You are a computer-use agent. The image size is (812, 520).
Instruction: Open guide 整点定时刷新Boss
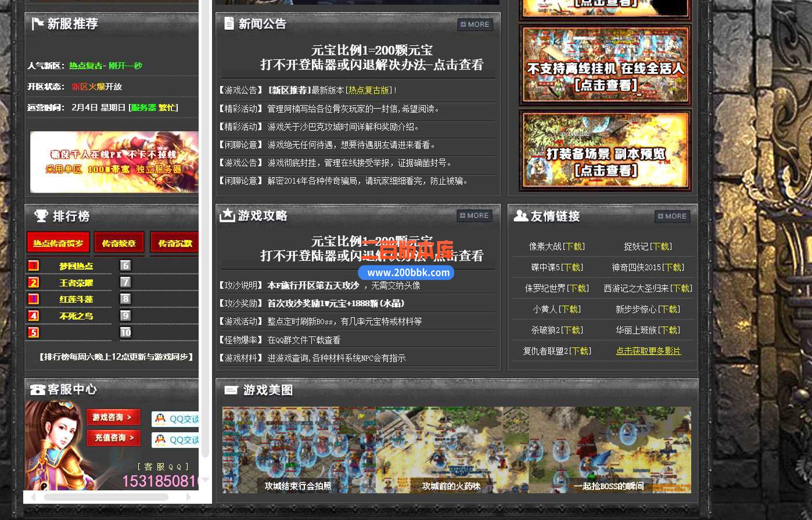coord(345,321)
